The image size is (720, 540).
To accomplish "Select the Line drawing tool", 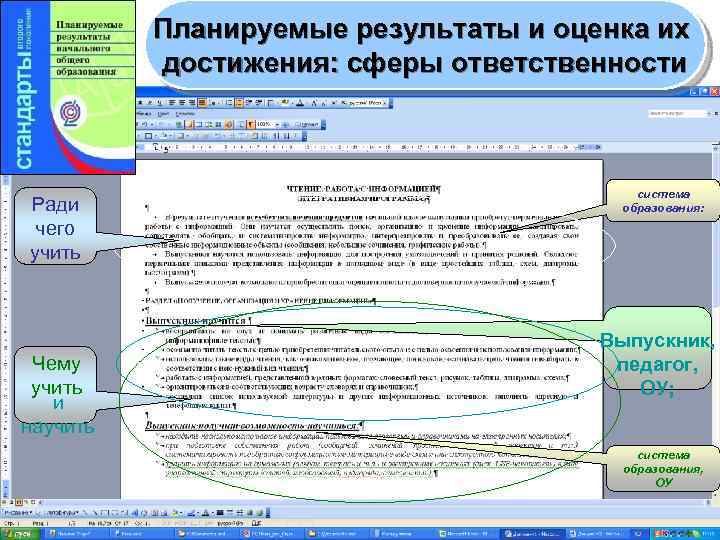I will tap(85, 513).
